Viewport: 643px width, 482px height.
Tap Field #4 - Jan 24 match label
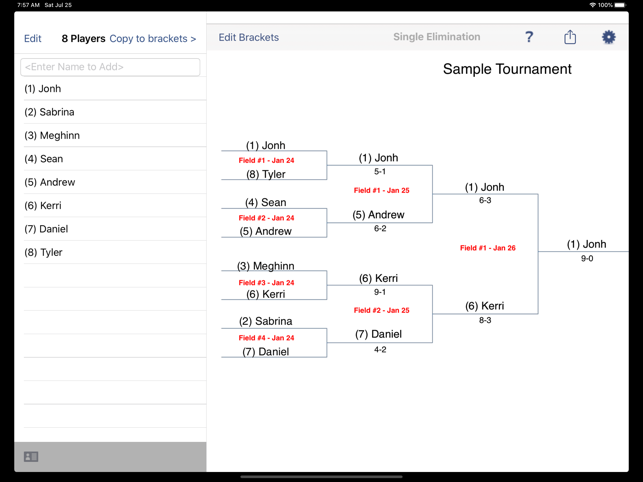[267, 338]
